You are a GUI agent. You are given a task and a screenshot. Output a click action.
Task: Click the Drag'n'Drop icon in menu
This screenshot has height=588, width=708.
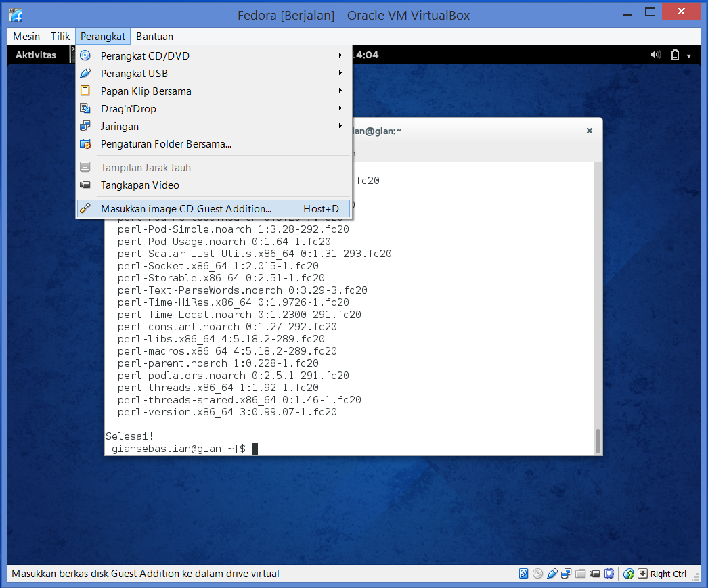click(85, 108)
